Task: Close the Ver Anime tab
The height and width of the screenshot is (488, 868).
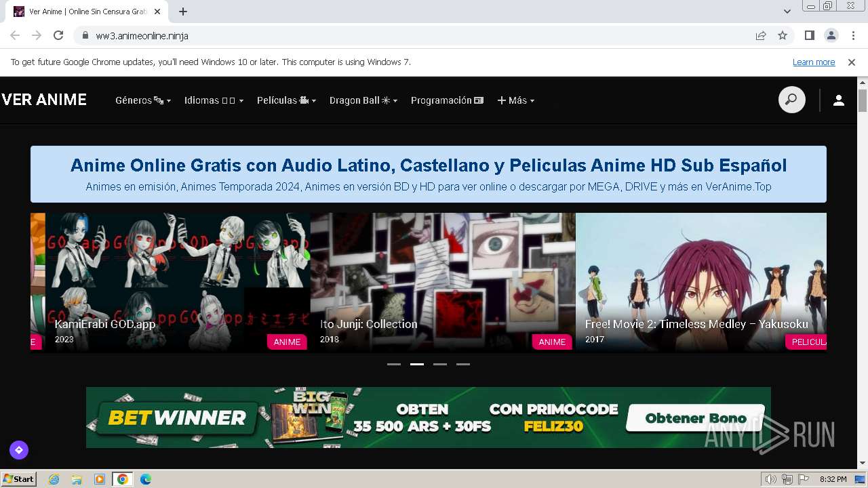Action: pos(157,12)
